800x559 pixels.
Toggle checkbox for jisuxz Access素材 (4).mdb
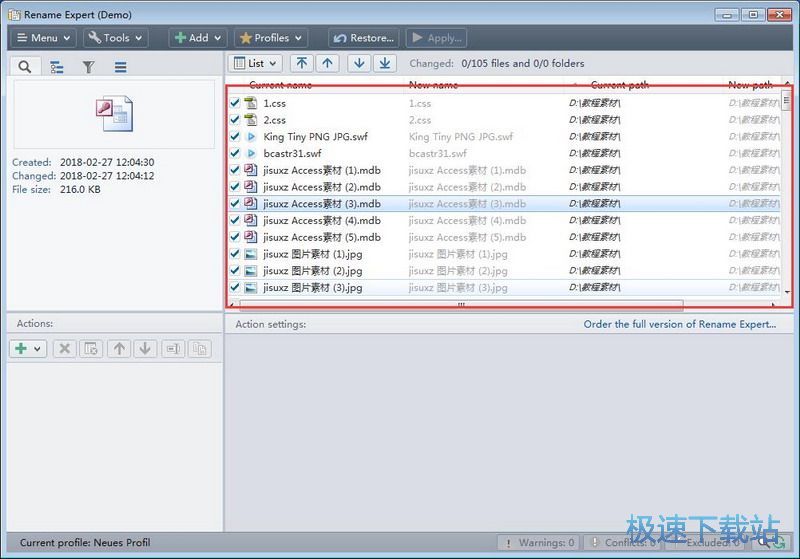[x=235, y=221]
